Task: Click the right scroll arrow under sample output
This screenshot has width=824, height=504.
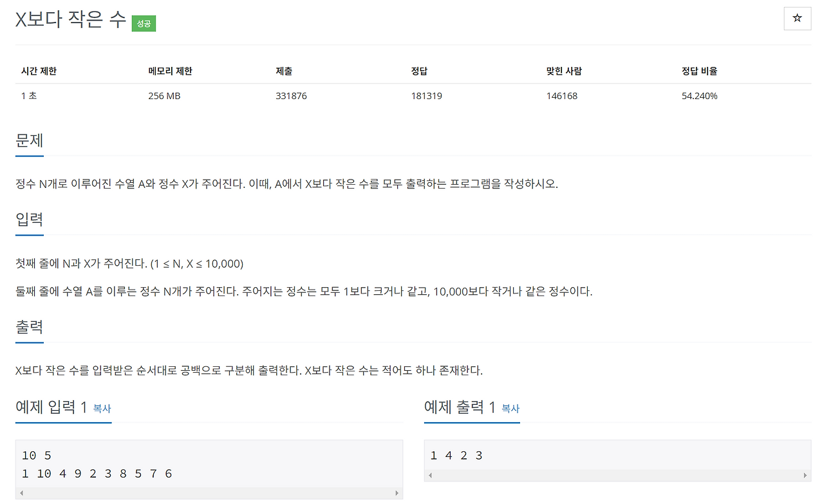Action: [x=805, y=474]
